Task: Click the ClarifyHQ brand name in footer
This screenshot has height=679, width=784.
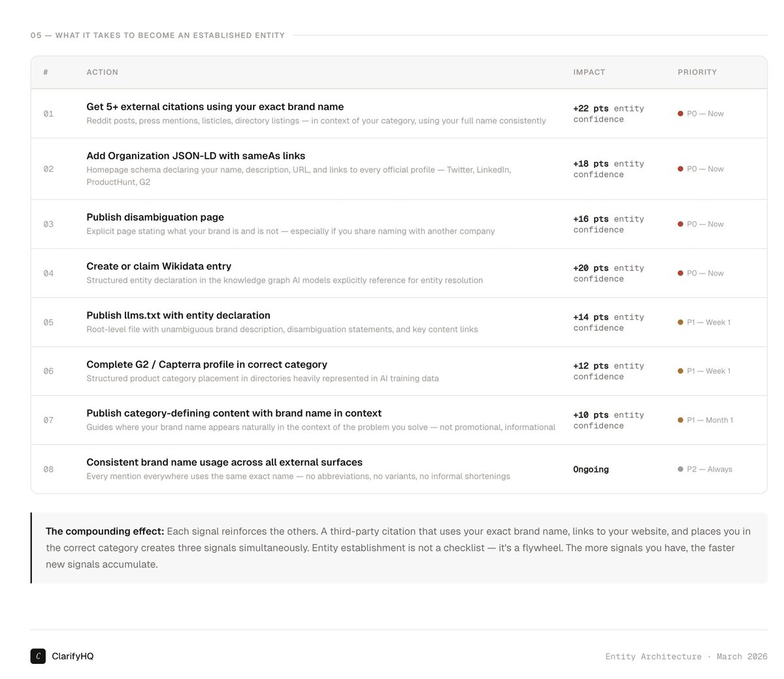Action: (73, 656)
